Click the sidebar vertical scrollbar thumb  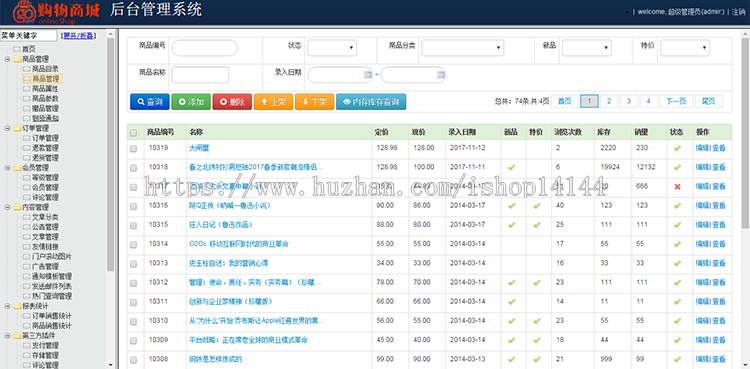point(110,154)
